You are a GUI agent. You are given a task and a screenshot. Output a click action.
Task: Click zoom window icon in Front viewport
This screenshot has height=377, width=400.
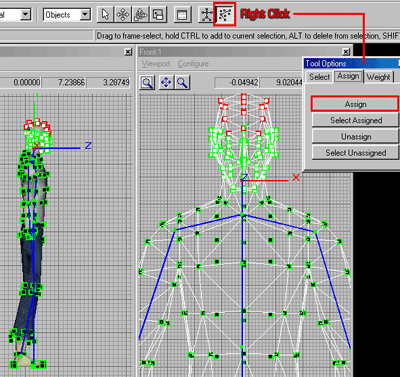point(147,82)
